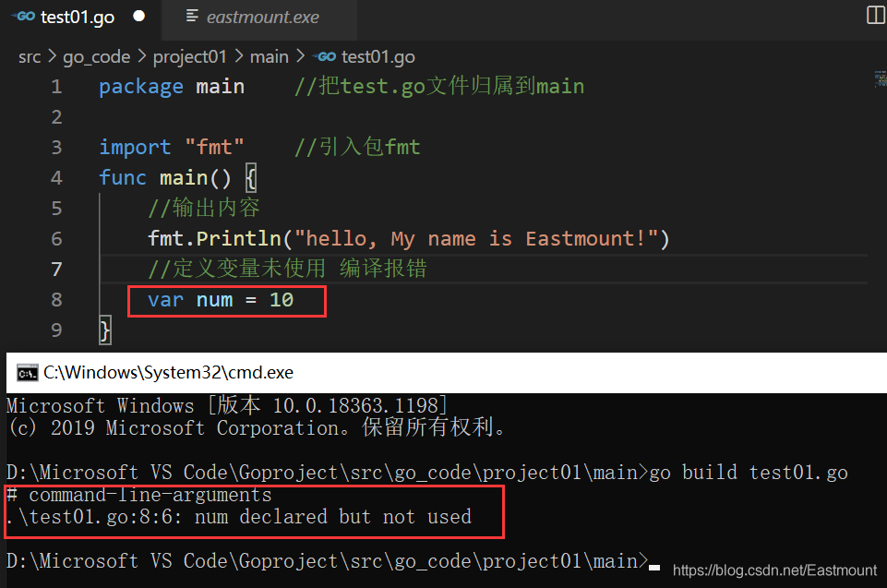Click the unsaved dot on test01.go tab

(x=138, y=16)
